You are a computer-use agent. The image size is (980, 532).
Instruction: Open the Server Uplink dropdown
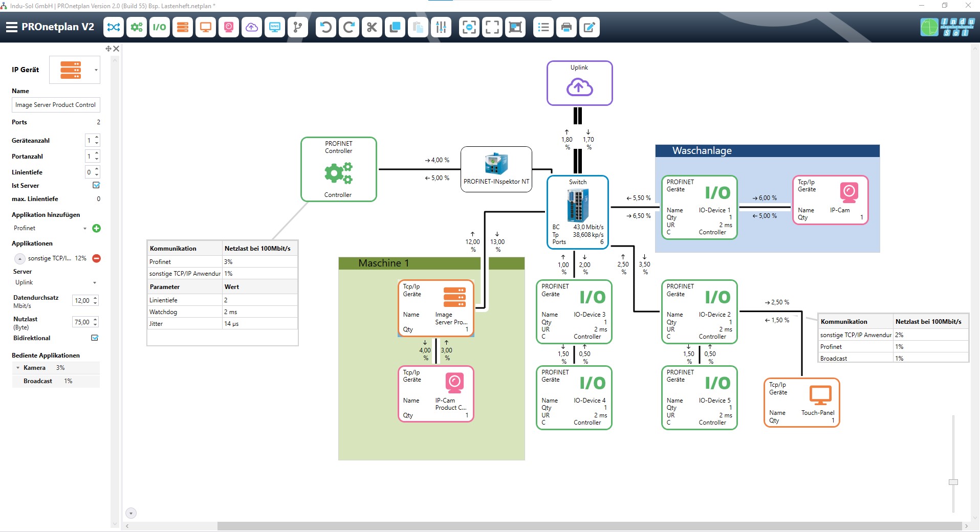(x=95, y=282)
